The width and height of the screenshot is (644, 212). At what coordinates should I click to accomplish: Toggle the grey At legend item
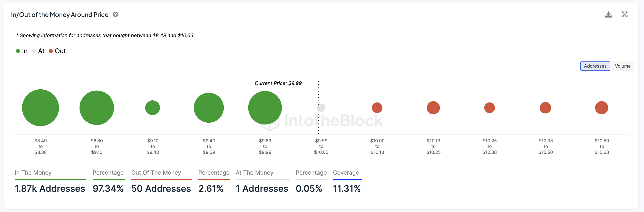tap(38, 51)
